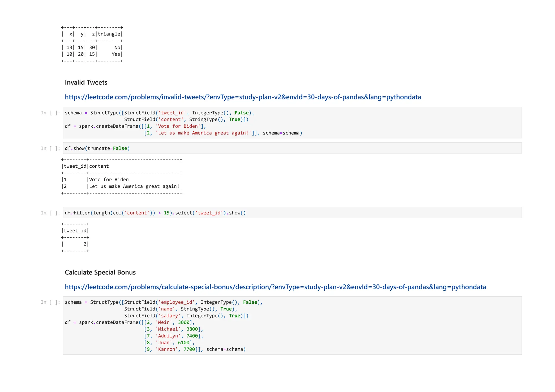The image size is (555, 392).
Task: Select the In [ ] prompt beside employee schema
Action: [50, 302]
